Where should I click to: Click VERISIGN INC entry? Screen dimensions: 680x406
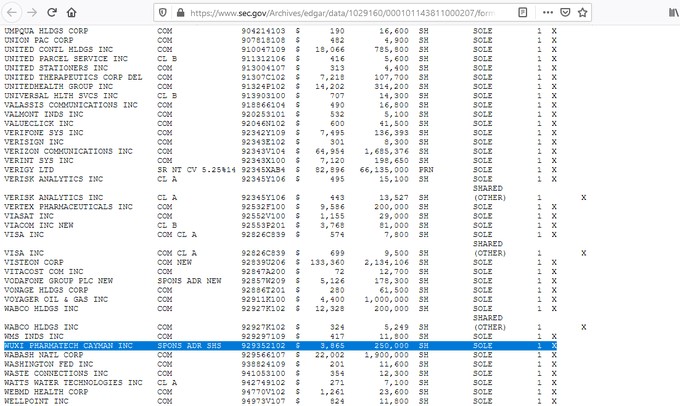click(33, 142)
